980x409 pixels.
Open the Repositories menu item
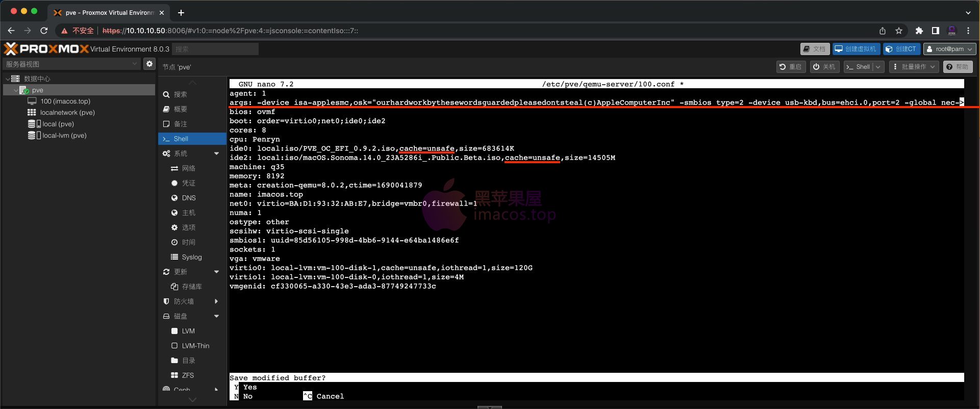click(x=192, y=287)
